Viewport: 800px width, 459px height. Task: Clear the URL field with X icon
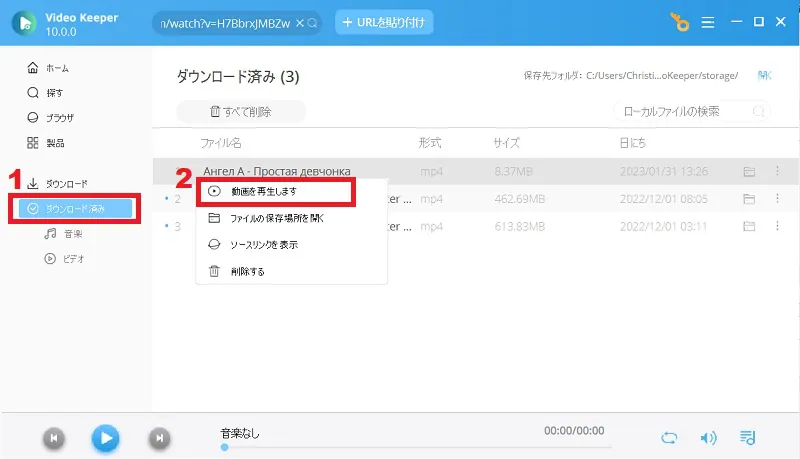(x=300, y=22)
